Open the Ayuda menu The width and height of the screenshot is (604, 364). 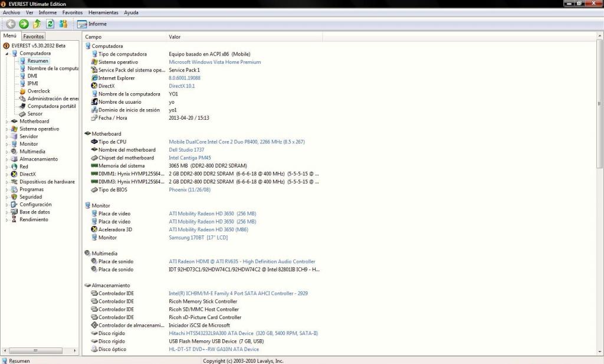[131, 12]
